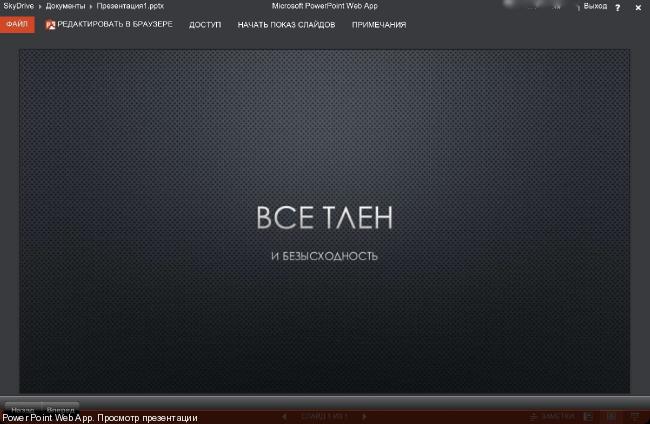Click the subtitle И БЕЗЫСХОДНОСТЬ
The width and height of the screenshot is (650, 424).
tap(325, 256)
